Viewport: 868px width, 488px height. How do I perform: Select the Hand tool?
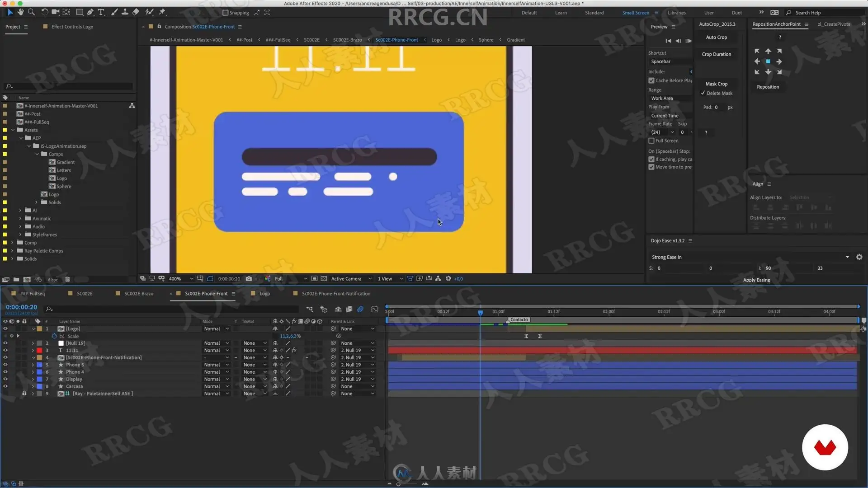click(x=20, y=12)
